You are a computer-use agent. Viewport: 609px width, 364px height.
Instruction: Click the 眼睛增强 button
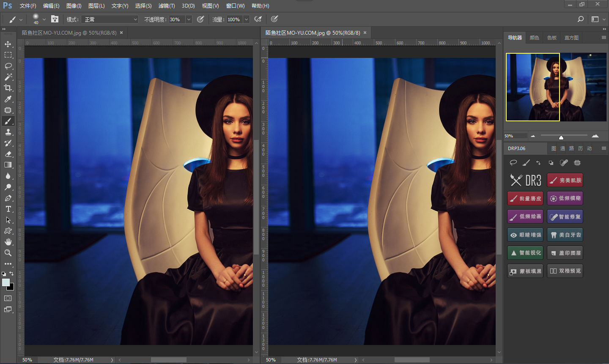(x=525, y=235)
